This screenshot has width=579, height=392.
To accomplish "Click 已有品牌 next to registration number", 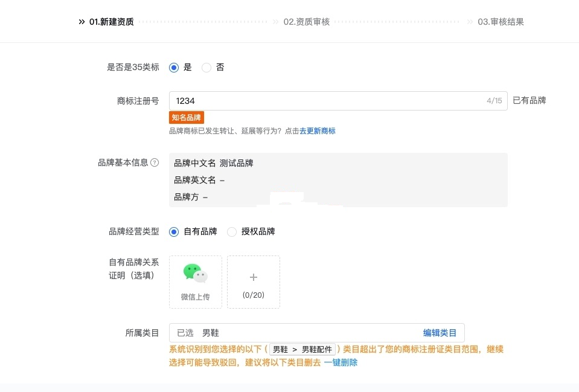I will tap(529, 100).
